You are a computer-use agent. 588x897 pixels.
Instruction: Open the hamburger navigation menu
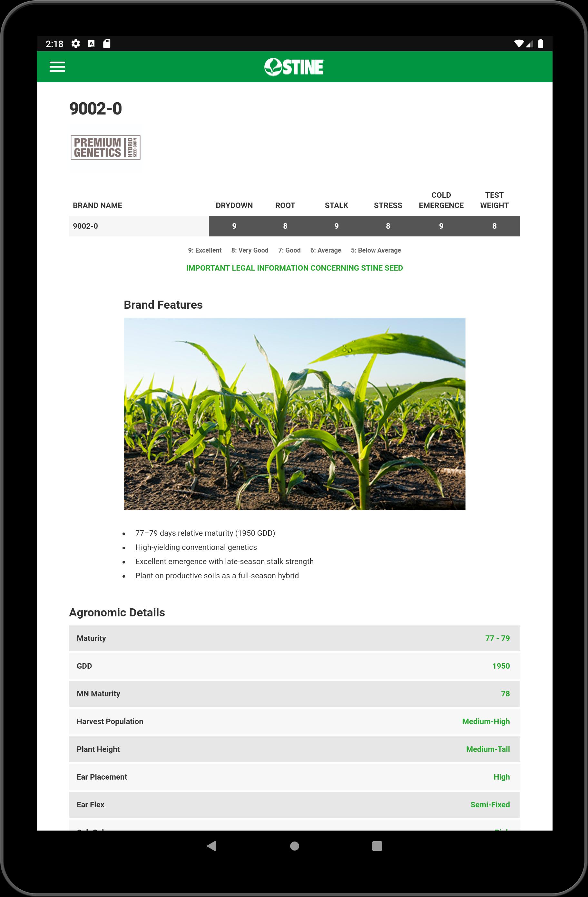[x=57, y=67]
